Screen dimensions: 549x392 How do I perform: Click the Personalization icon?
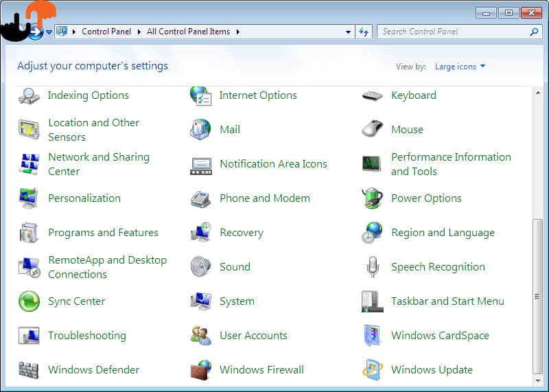click(28, 198)
